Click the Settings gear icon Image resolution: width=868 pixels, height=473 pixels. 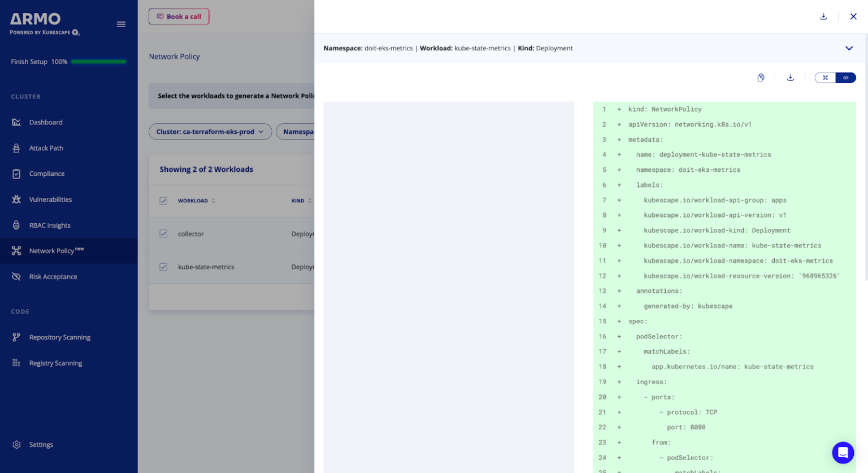coord(16,445)
